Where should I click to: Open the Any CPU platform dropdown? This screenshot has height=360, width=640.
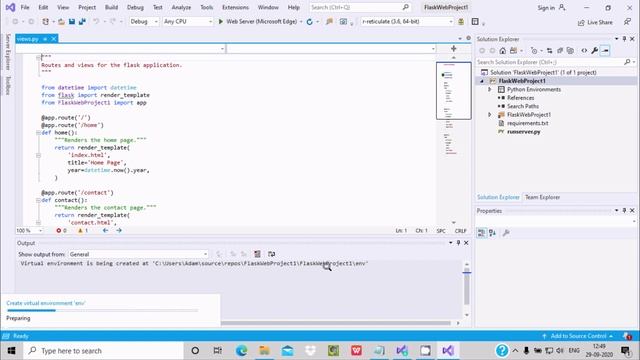point(188,22)
